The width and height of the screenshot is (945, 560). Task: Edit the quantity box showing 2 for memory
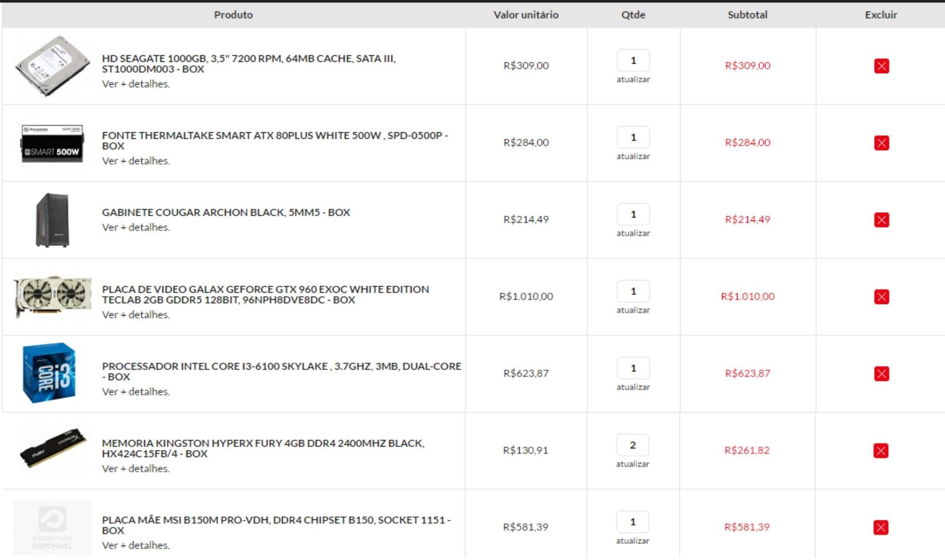tap(633, 445)
